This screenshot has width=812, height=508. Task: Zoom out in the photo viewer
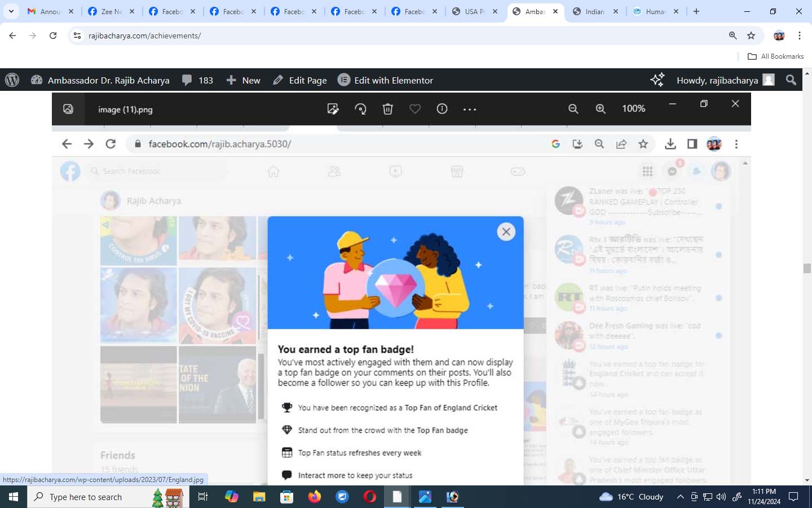573,109
